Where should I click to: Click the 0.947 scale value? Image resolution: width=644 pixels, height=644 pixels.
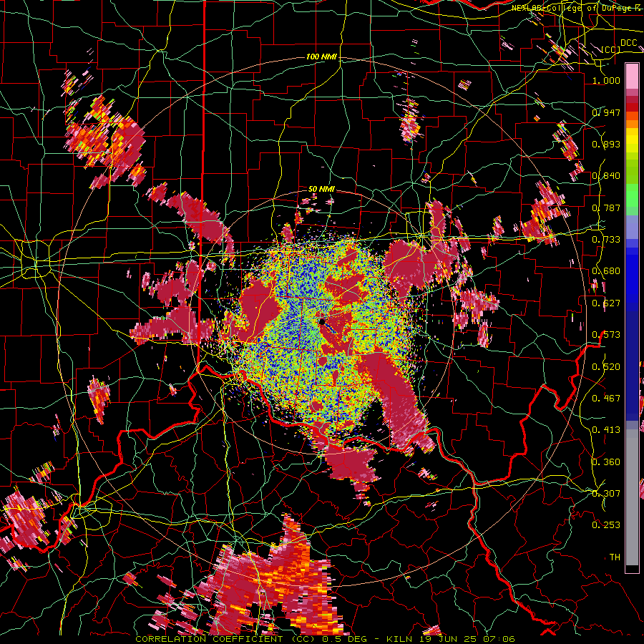606,112
